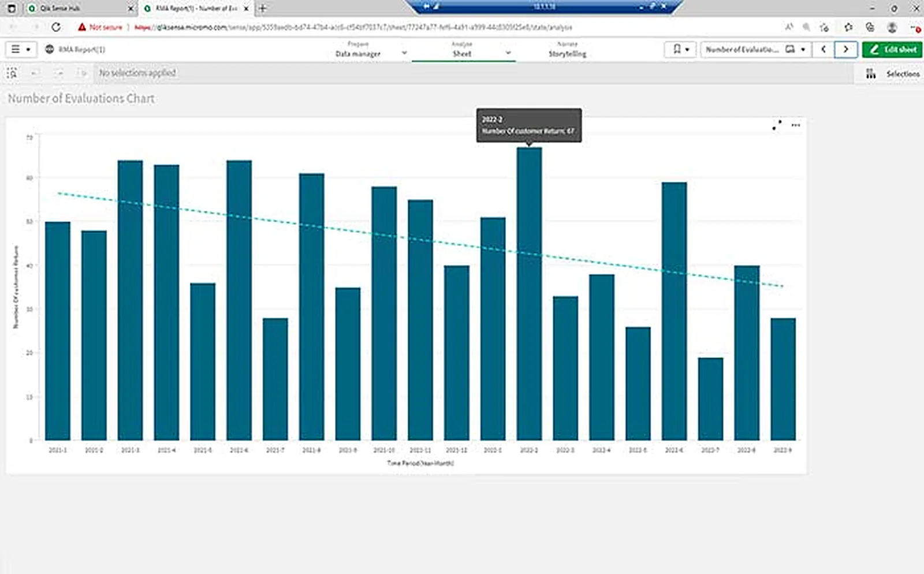Click the Not secure warning icon

click(x=82, y=27)
